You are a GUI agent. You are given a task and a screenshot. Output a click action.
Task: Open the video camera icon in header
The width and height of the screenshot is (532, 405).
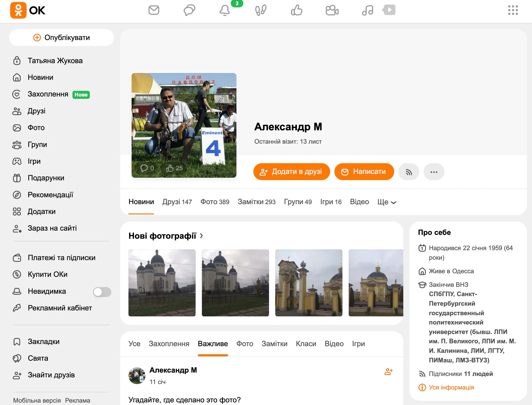coord(332,10)
